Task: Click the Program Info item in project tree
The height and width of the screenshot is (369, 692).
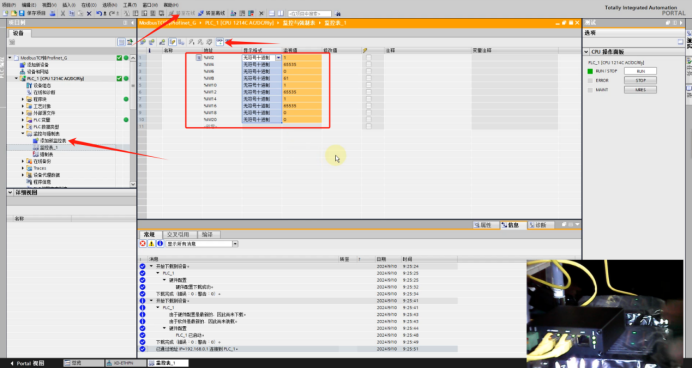Action: tap(39, 182)
